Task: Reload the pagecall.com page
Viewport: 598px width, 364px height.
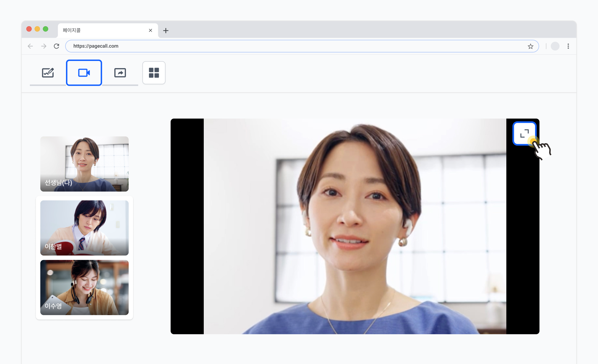Action: tap(57, 46)
